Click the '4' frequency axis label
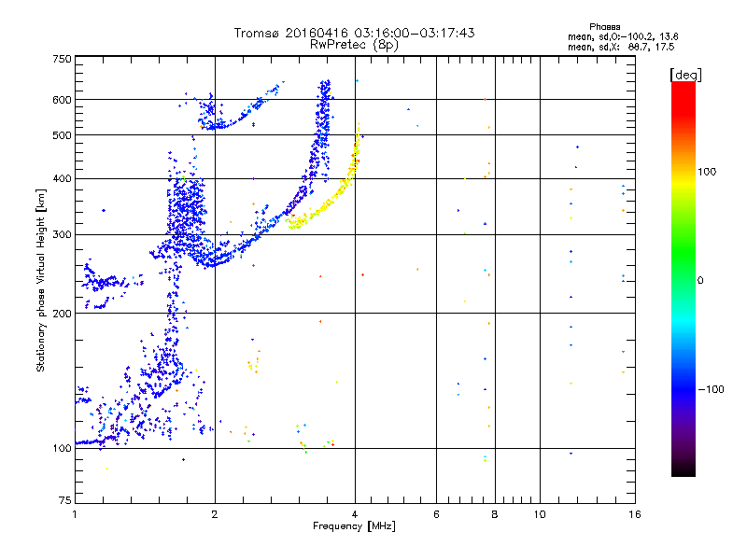747x560 pixels. coord(355,514)
